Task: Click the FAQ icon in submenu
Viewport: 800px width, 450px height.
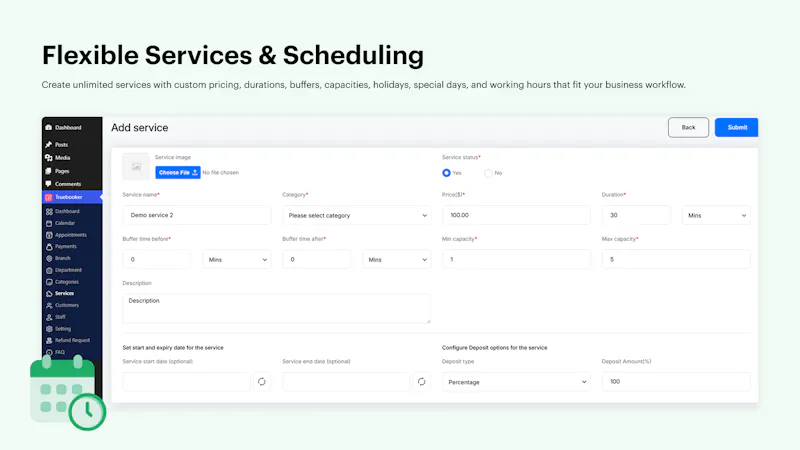Action: tap(49, 353)
